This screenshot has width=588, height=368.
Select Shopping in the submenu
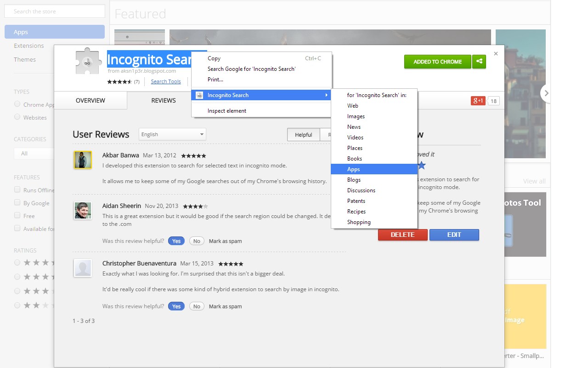[x=374, y=222]
